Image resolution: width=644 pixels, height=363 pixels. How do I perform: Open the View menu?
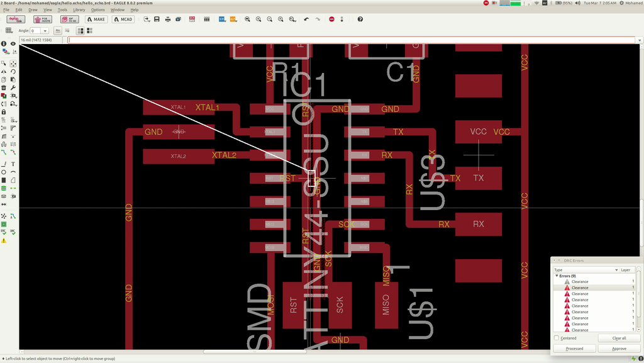coord(48,10)
